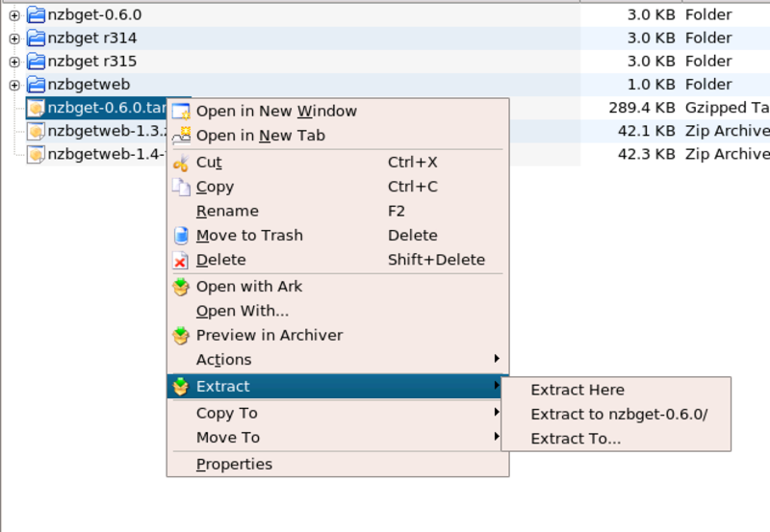Choose Delete with Shift+Delete shortcut
This screenshot has width=770, height=532.
(338, 260)
